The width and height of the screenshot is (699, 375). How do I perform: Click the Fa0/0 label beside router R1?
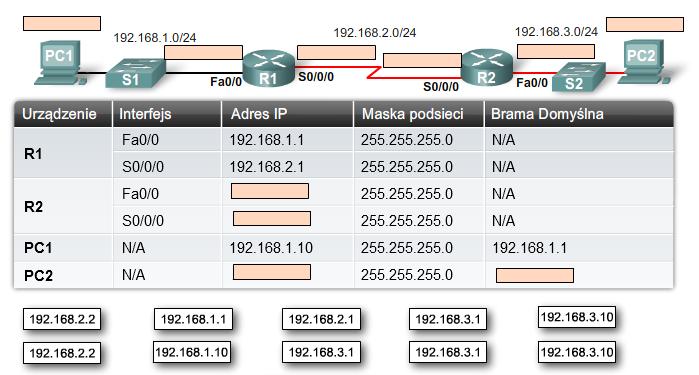tap(226, 82)
